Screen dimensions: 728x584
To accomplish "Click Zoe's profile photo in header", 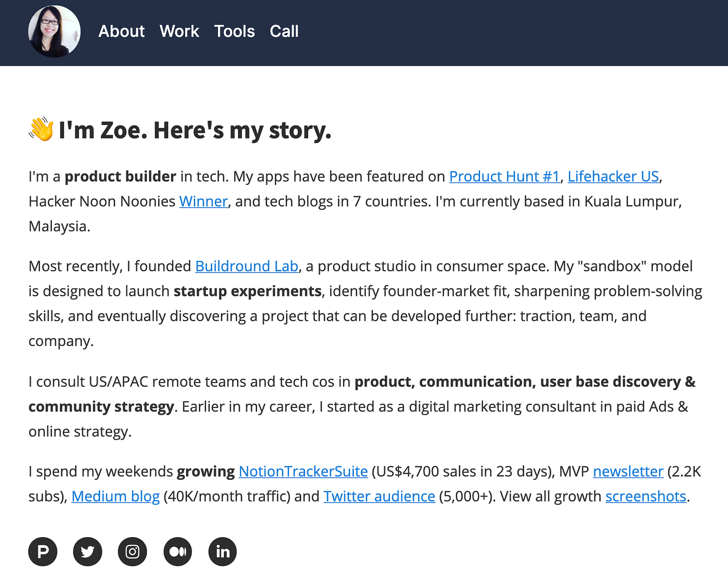I will (x=55, y=31).
